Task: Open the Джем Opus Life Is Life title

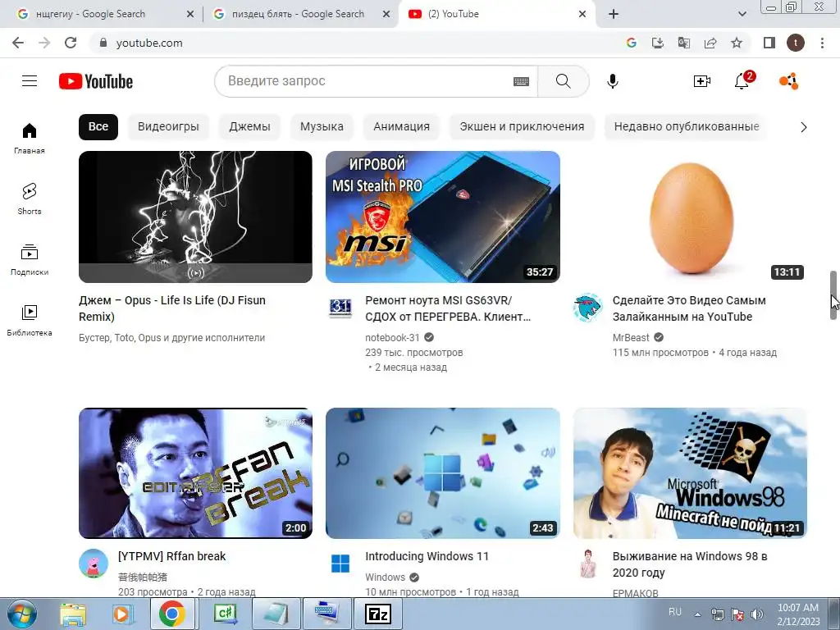Action: (172, 308)
